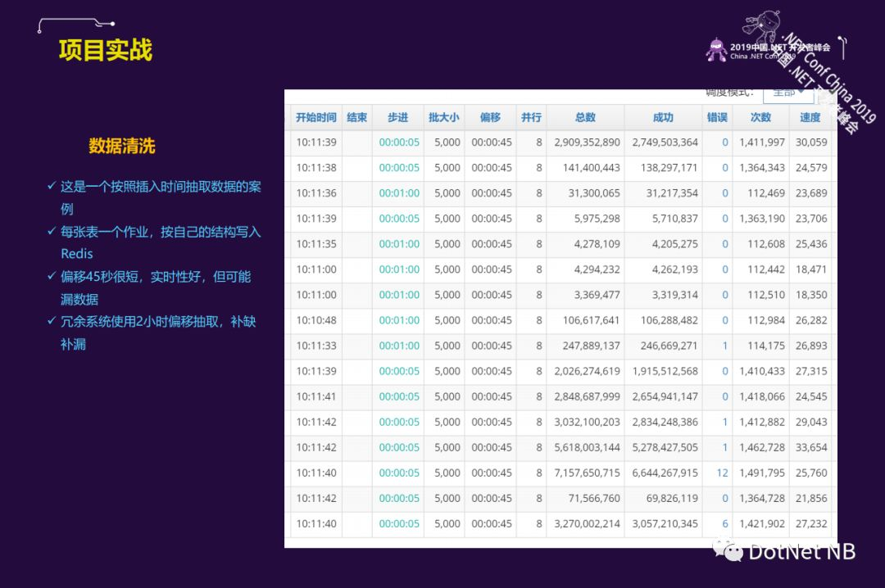The image size is (885, 588).
Task: Select the success value 138,297,171
Action: [669, 168]
